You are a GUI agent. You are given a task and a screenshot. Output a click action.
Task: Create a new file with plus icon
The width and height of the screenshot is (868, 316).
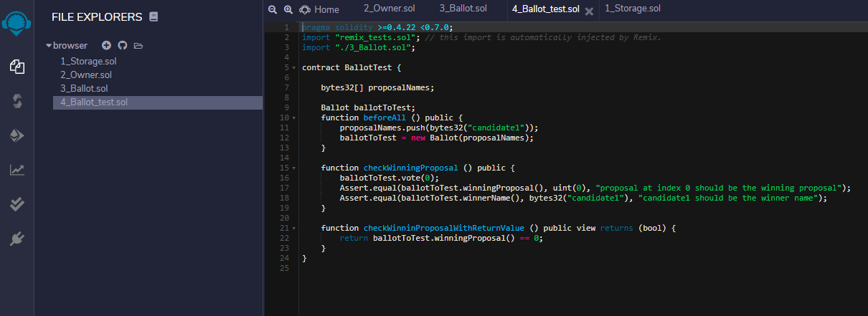pos(106,45)
